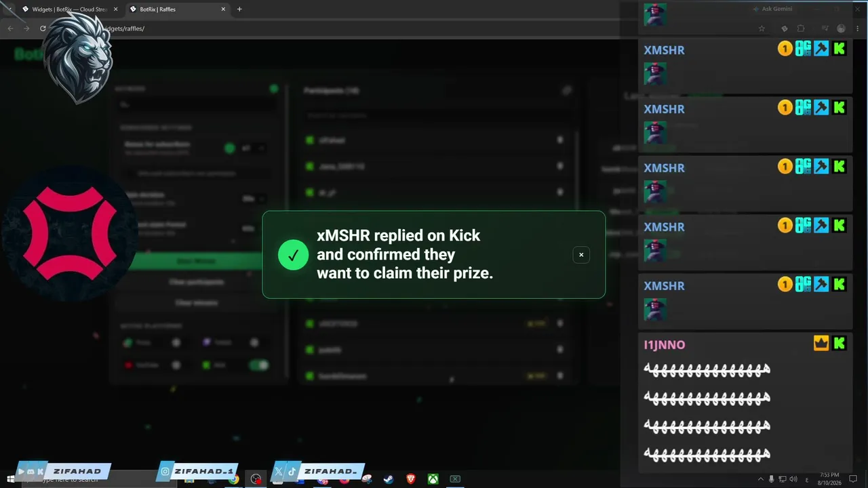Click the I1JNNO username in chat
The width and height of the screenshot is (868, 488).
(x=665, y=345)
